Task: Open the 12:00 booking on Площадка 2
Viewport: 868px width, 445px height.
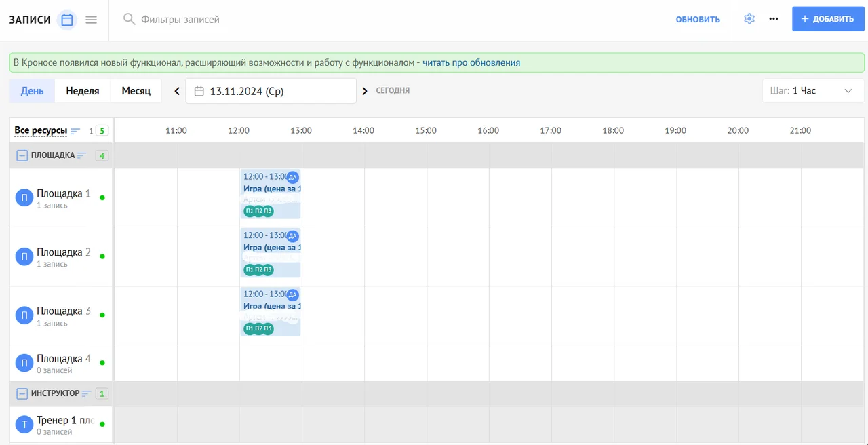Action: 271,248
